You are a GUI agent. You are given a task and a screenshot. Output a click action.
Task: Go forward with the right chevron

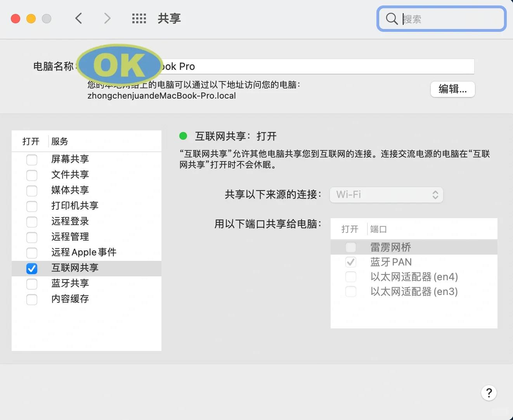[x=107, y=18]
